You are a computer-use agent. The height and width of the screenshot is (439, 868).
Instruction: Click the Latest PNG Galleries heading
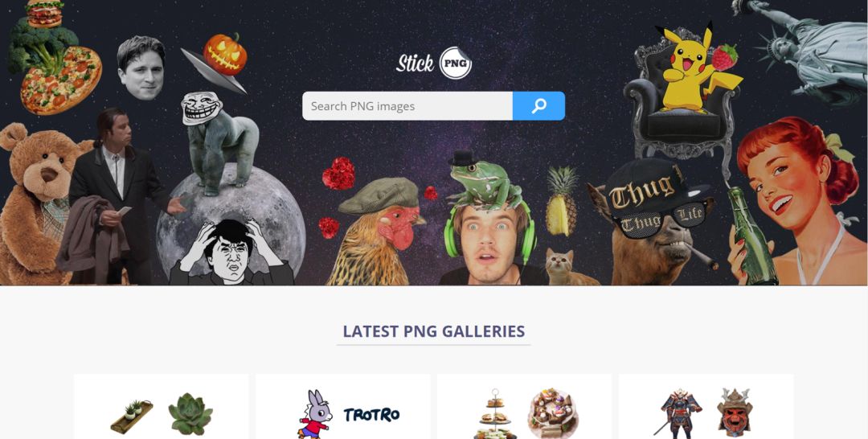[x=433, y=331]
